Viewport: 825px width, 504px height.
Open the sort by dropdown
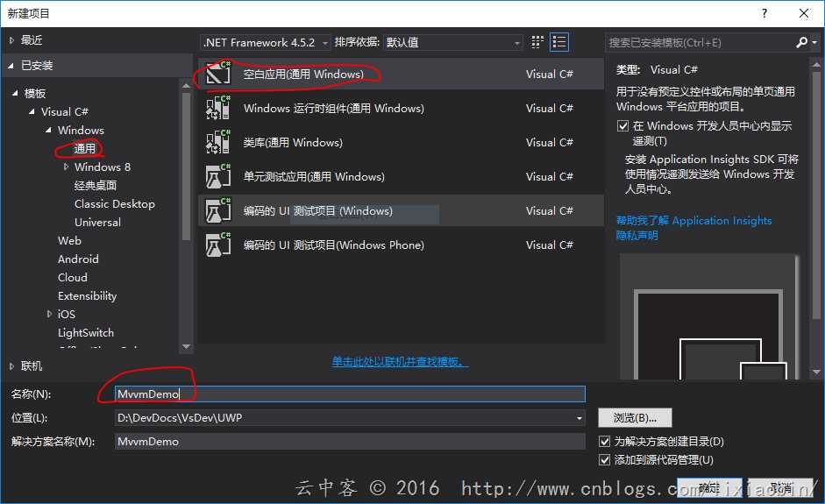(x=453, y=42)
